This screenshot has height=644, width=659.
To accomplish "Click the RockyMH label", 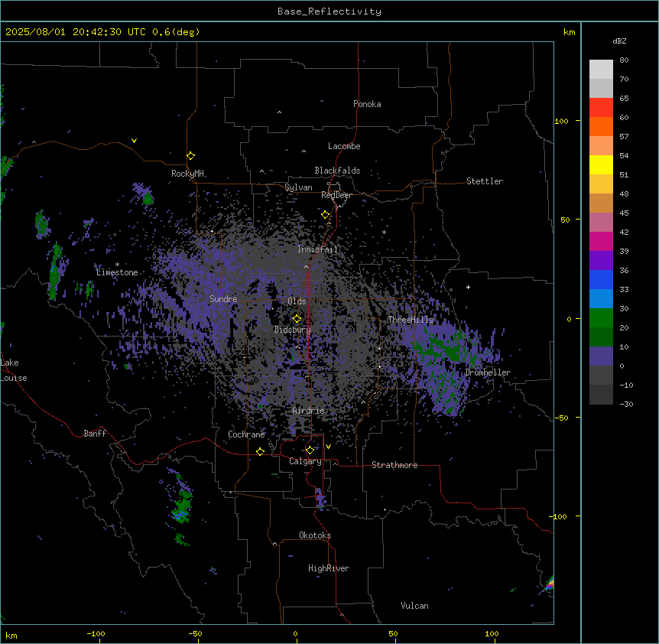I will pos(187,174).
